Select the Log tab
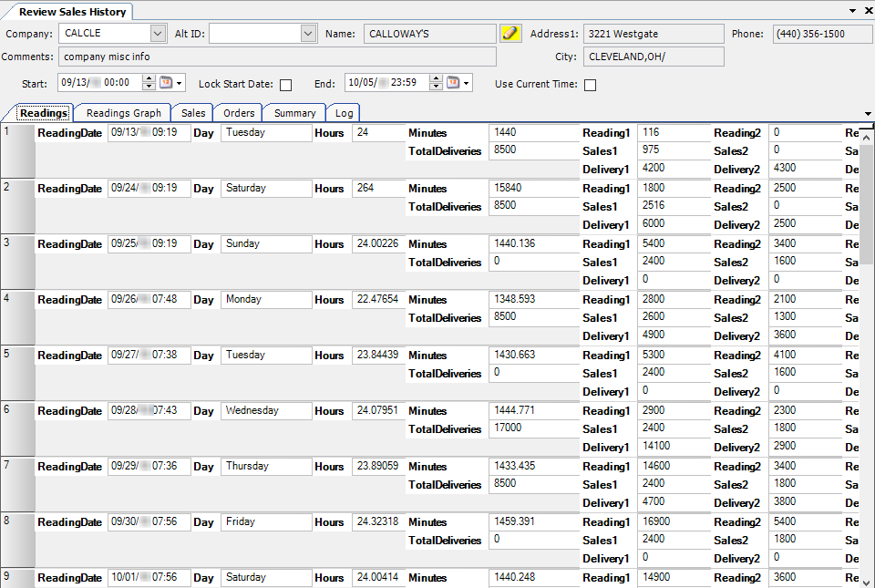The width and height of the screenshot is (875, 588). pos(344,113)
